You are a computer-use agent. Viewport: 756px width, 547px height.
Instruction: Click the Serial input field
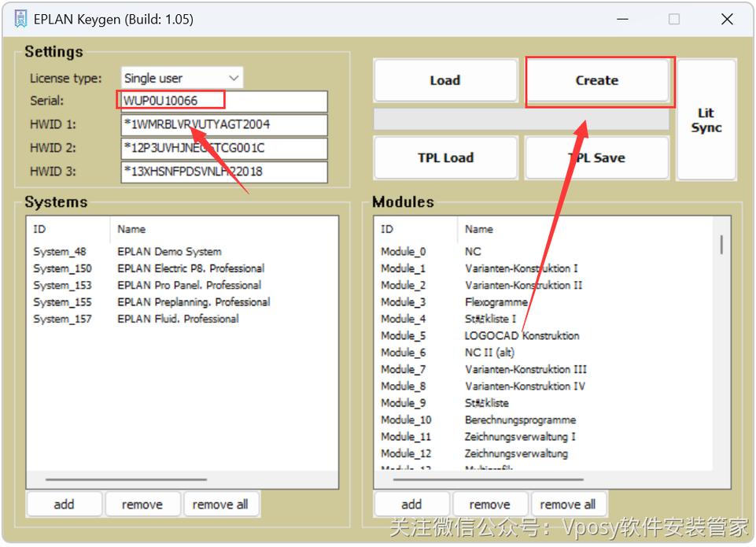pos(224,102)
